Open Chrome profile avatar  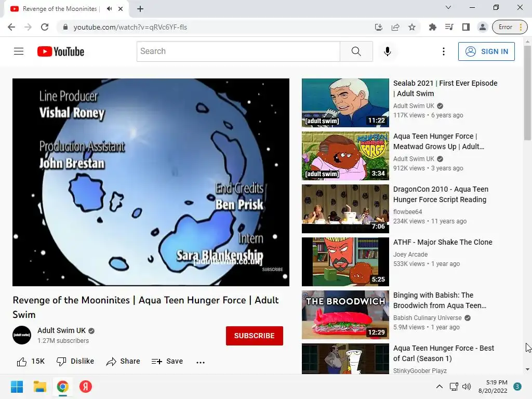(x=482, y=27)
